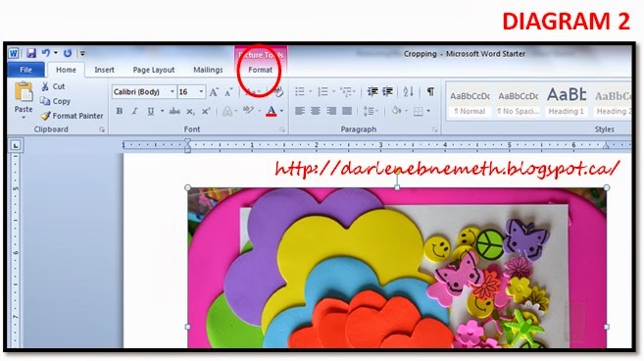Click the first line indent marker on ruler

click(187, 141)
